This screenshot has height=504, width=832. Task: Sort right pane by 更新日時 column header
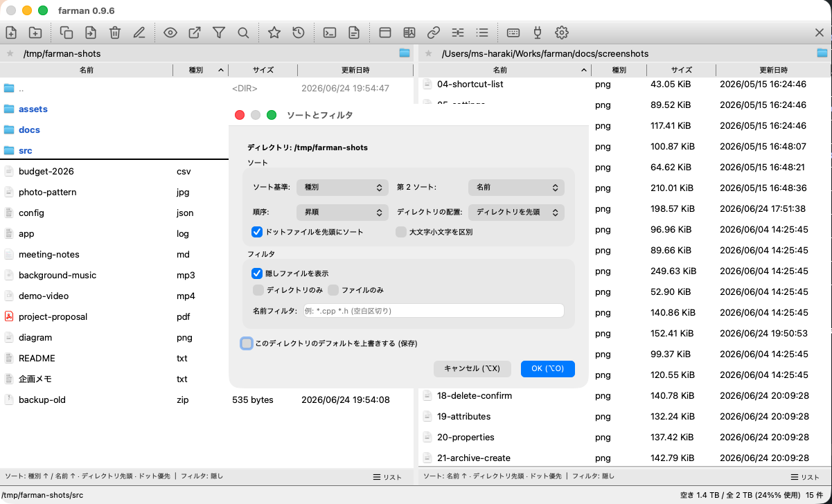[773, 70]
